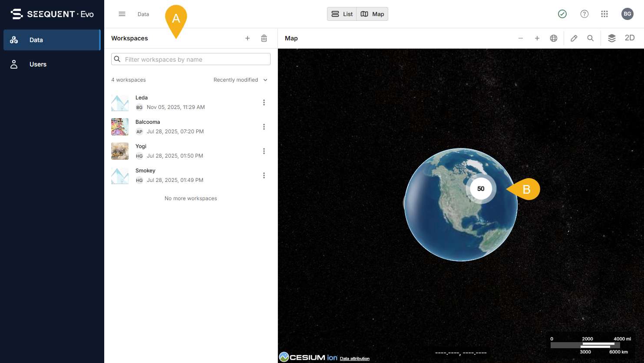Zoom in the map with plus icon
Image resolution: width=644 pixels, height=363 pixels.
tap(537, 38)
